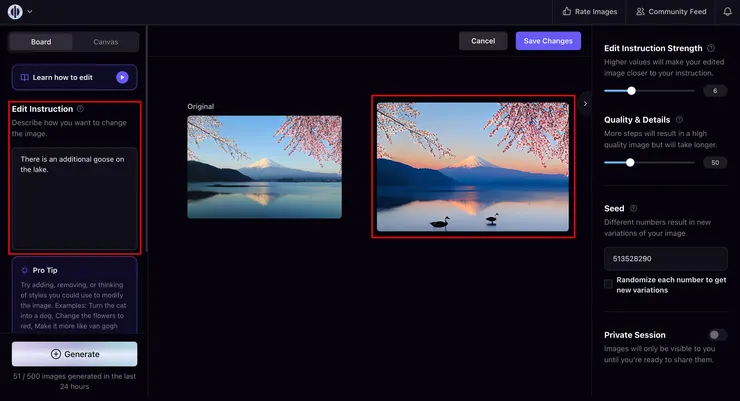The height and width of the screenshot is (401, 740).
Task: Click the Pro Tip heading
Action: [x=45, y=270]
